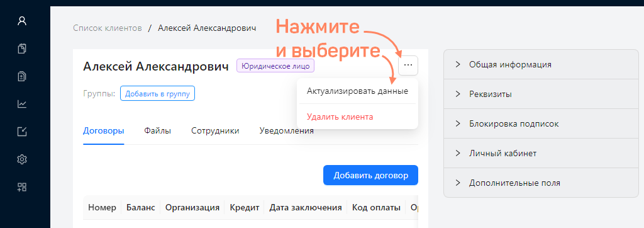The height and width of the screenshot is (228, 644).
Task: Expand the Общая информация section
Action: (x=541, y=65)
